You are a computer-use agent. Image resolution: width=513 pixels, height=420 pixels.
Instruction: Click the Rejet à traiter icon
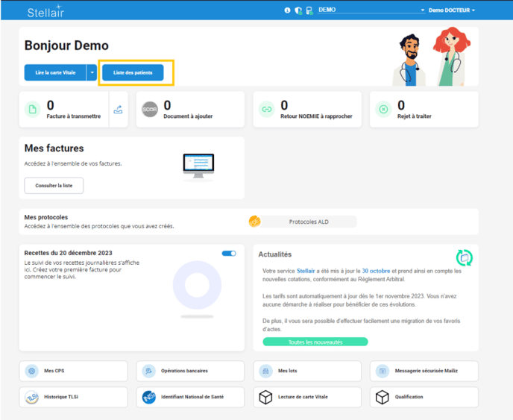point(383,110)
